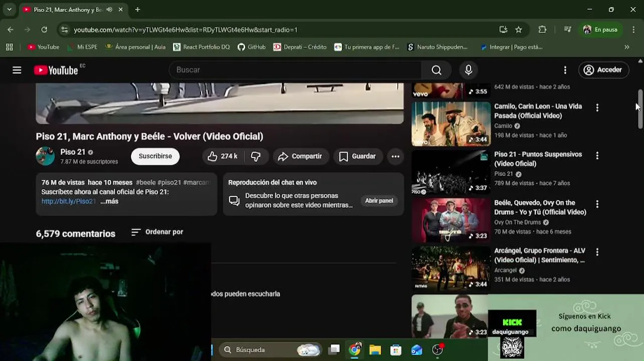Open the En pausa profile chip
Image resolution: width=644 pixels, height=361 pixels.
coord(600,30)
